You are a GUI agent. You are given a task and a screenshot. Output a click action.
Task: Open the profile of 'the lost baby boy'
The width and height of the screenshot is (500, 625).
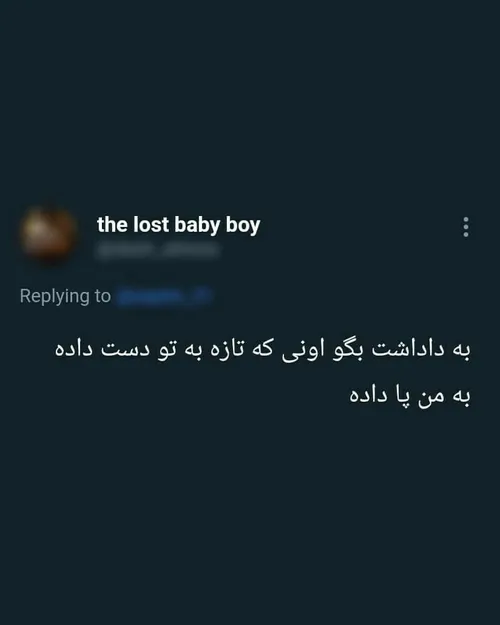178,225
